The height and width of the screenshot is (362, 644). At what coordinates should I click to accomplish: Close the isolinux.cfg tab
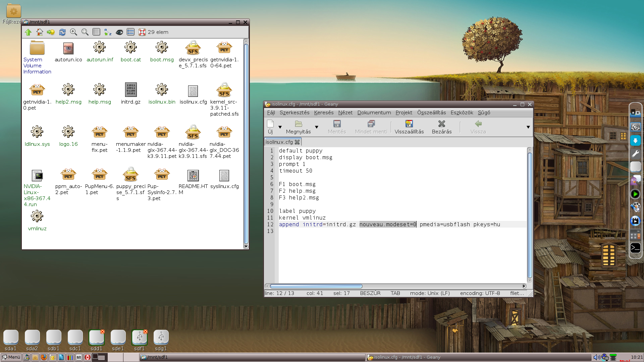(297, 142)
